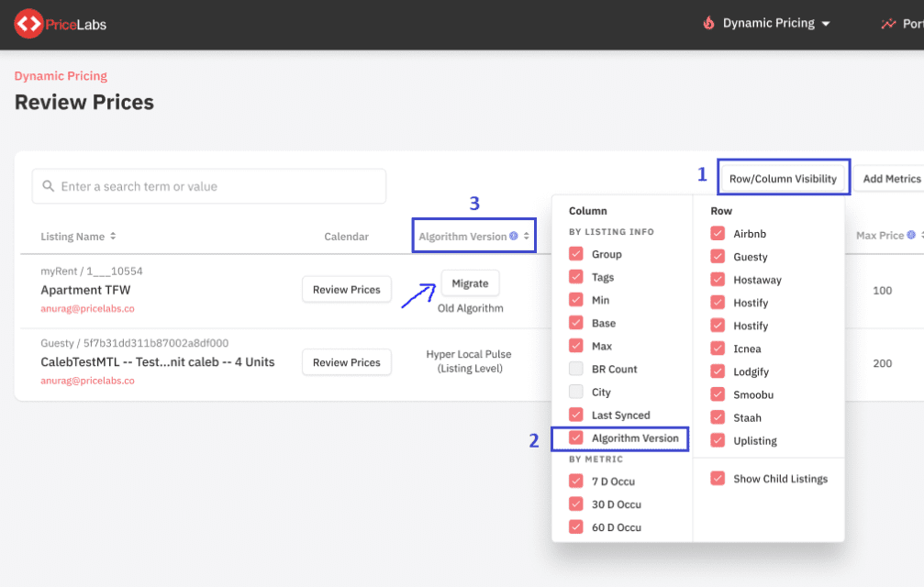The image size is (924, 587).
Task: Click the search magnifier icon
Action: [x=48, y=187]
